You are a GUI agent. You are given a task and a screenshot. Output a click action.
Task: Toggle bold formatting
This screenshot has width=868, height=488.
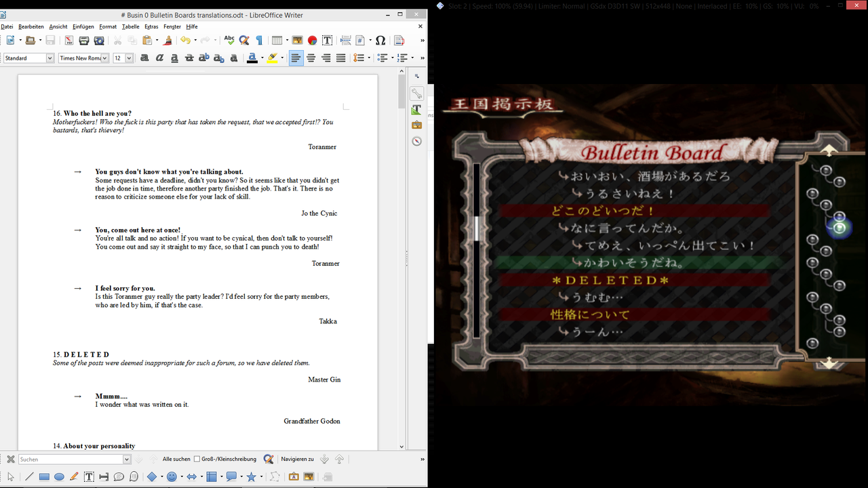coord(144,58)
